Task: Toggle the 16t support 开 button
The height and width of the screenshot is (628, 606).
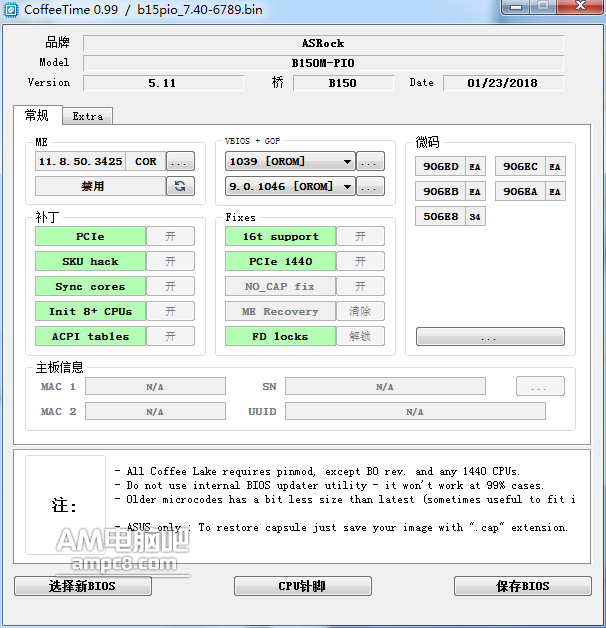Action: pyautogui.click(x=360, y=236)
